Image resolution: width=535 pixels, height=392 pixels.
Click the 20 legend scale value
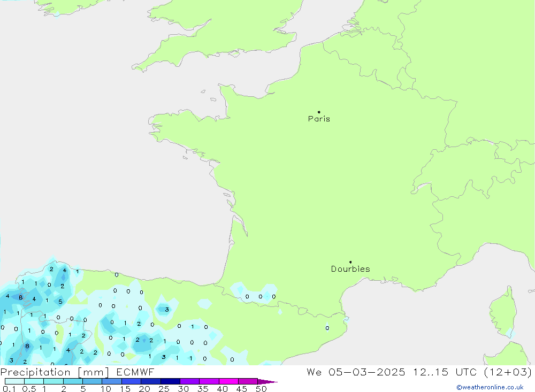(144, 389)
